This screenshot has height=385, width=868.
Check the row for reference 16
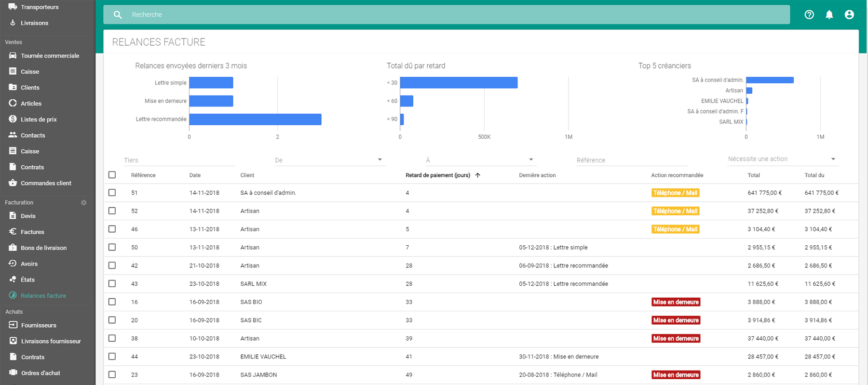[x=112, y=302]
